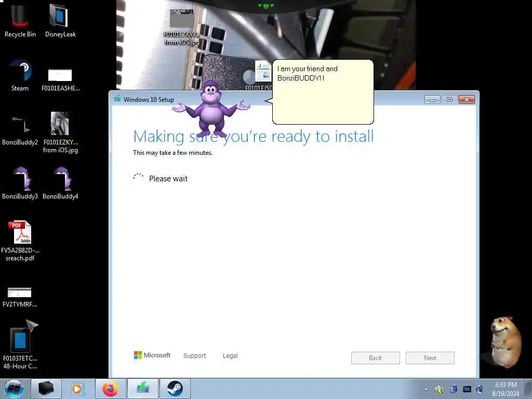Minimize the Windows 10 Setup window
Image resolution: width=532 pixels, height=399 pixels.
[432, 99]
